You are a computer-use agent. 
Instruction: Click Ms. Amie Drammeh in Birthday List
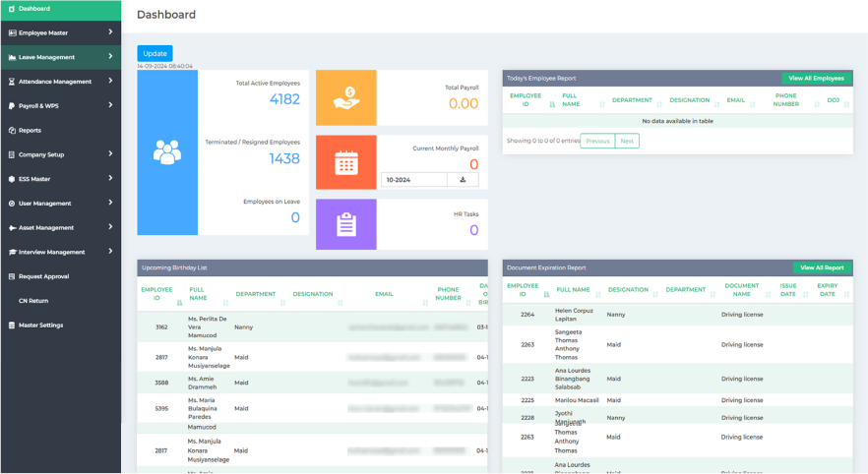[x=202, y=383]
